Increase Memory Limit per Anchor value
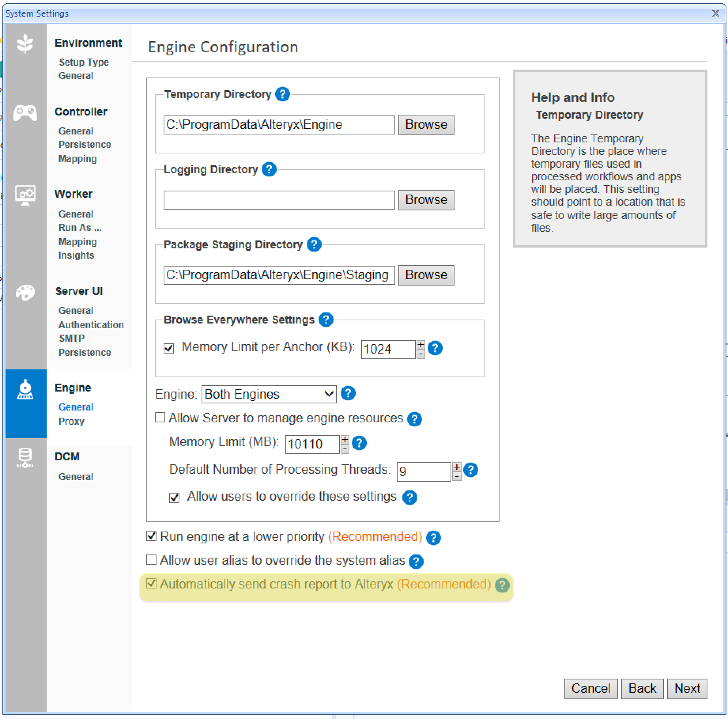 [x=421, y=344]
